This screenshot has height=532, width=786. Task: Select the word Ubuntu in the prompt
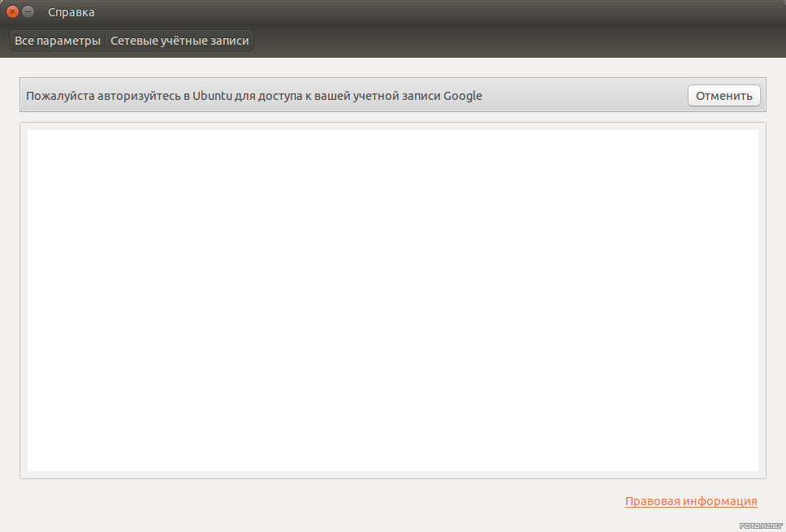pyautogui.click(x=212, y=95)
